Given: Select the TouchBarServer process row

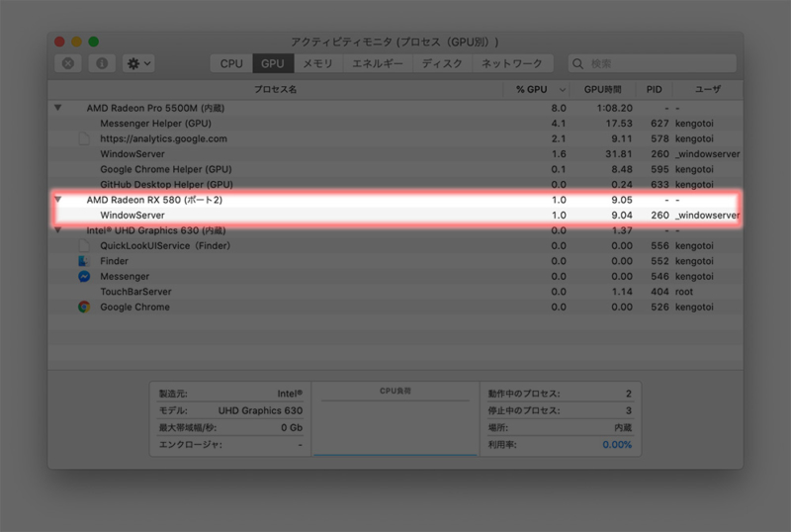Looking at the screenshot, I should (x=395, y=292).
